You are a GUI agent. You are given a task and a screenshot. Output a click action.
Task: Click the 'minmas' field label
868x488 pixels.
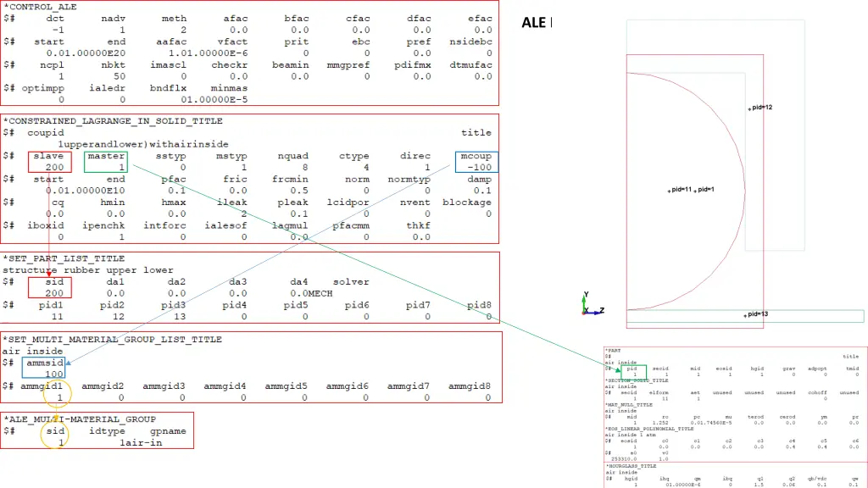coord(229,88)
